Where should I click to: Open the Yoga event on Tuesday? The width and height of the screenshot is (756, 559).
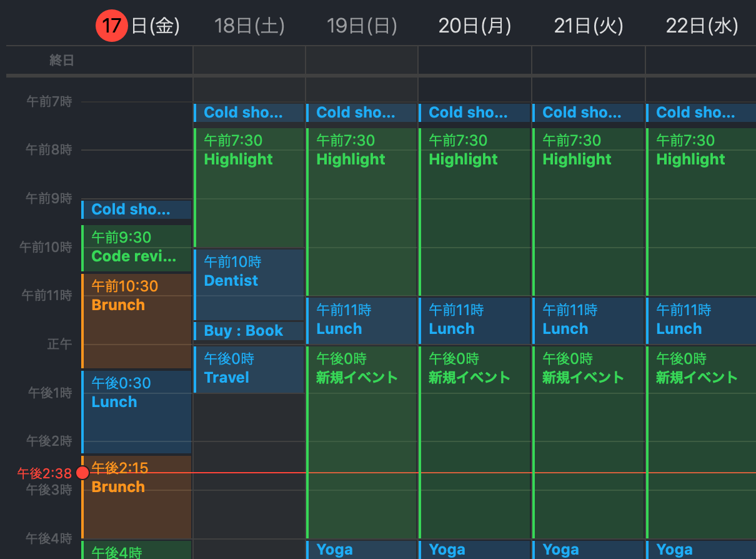(x=588, y=549)
